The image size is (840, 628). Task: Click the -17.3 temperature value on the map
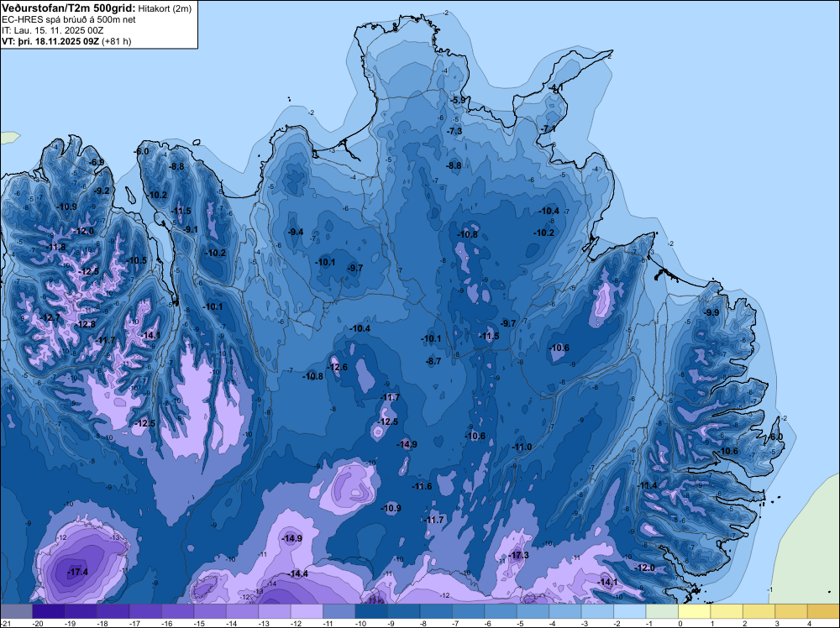(518, 555)
